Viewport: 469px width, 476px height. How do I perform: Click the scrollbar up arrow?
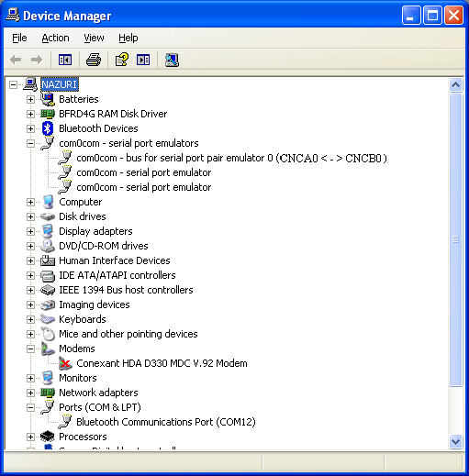(x=455, y=84)
